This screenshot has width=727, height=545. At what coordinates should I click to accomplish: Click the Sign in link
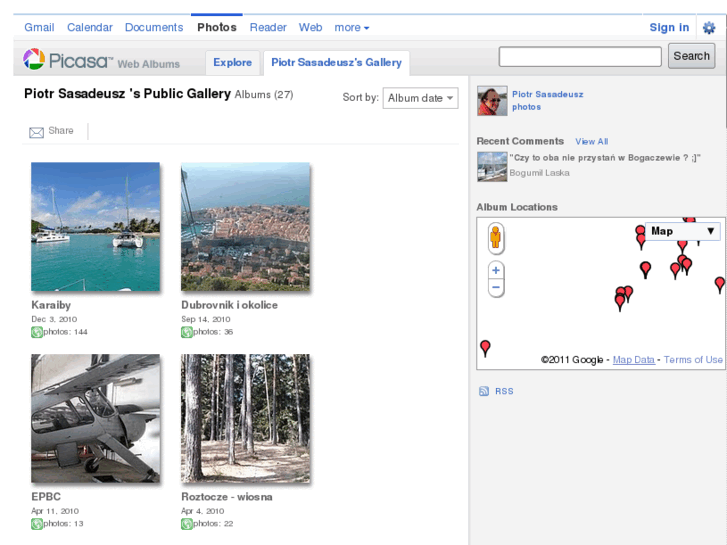pos(669,28)
